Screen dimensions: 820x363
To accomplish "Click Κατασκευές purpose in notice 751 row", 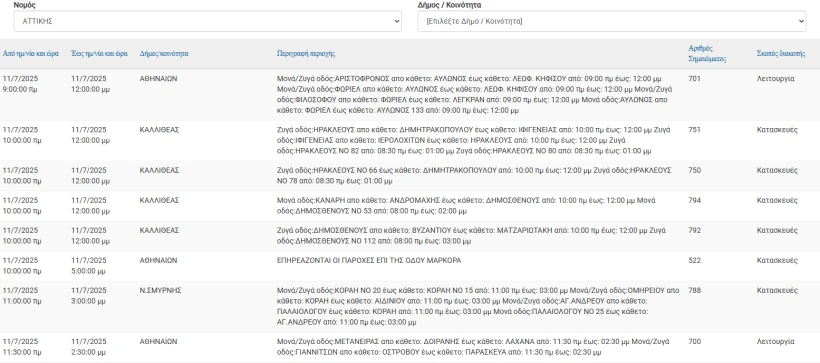I will coord(777,130).
